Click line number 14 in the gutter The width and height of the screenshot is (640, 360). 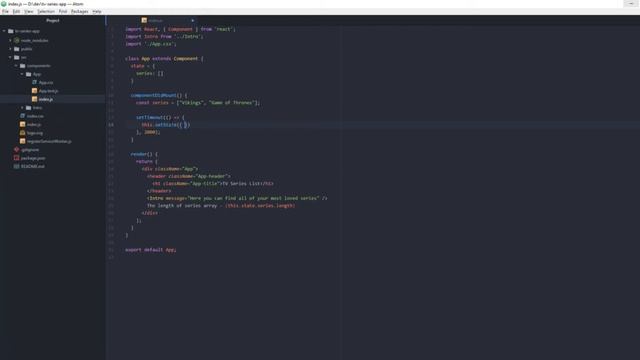(111, 125)
